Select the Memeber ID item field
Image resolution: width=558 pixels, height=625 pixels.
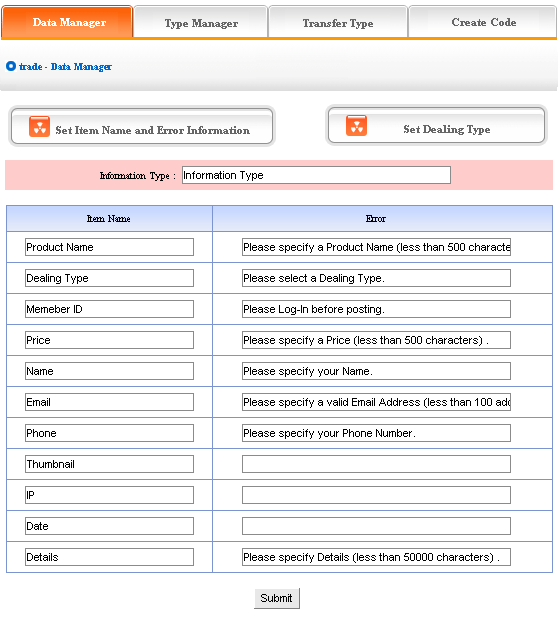tap(109, 309)
